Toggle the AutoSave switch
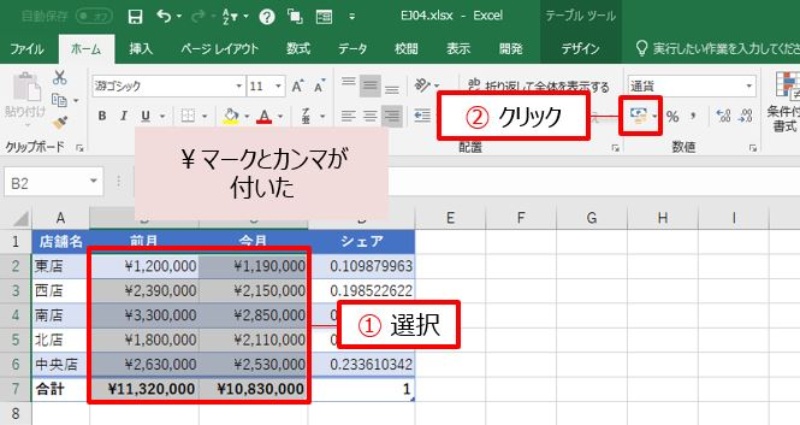This screenshot has height=425, width=800. (x=94, y=16)
